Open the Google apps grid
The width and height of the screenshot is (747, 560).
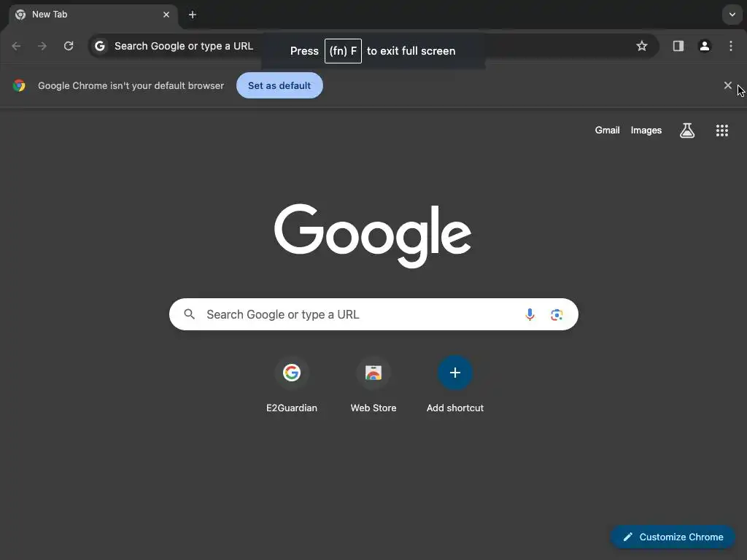coord(721,131)
